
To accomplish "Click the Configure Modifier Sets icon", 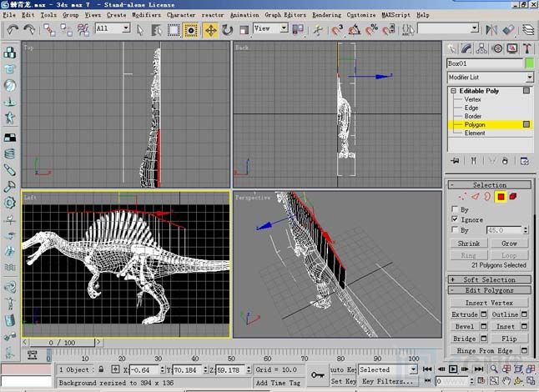I will pyautogui.click(x=525, y=161).
